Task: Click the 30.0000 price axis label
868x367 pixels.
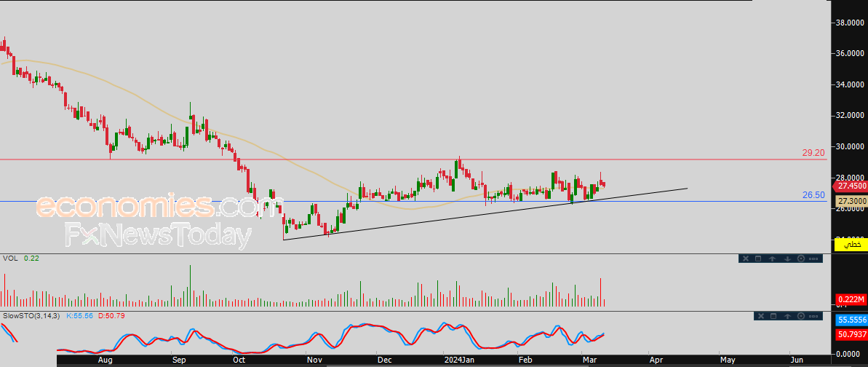Action: 851,146
